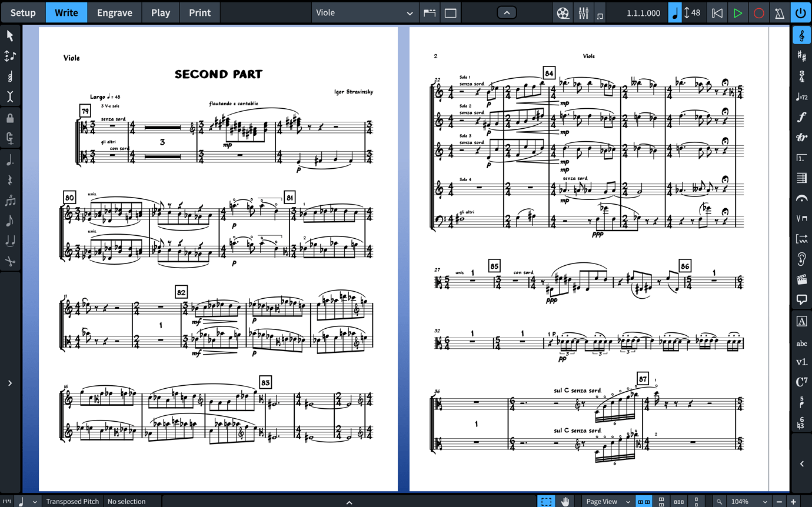Click the tuplets tool
This screenshot has height=507, width=812.
(10, 201)
